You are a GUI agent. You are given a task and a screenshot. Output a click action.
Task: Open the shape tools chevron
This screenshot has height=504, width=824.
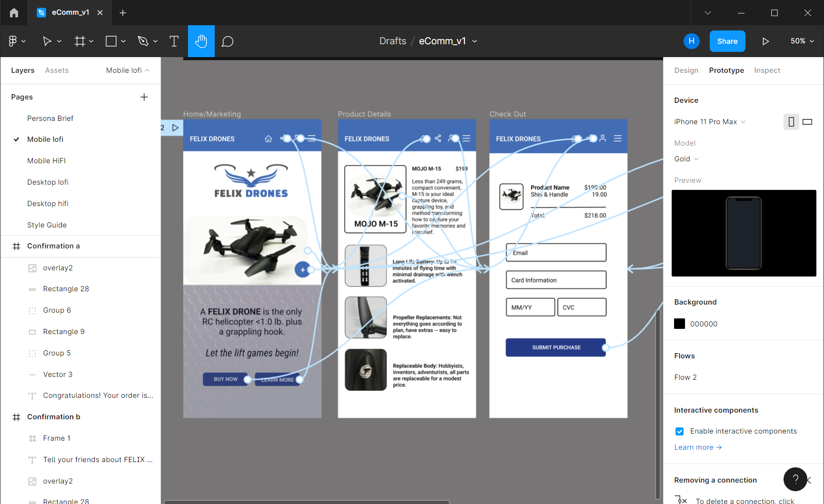123,41
